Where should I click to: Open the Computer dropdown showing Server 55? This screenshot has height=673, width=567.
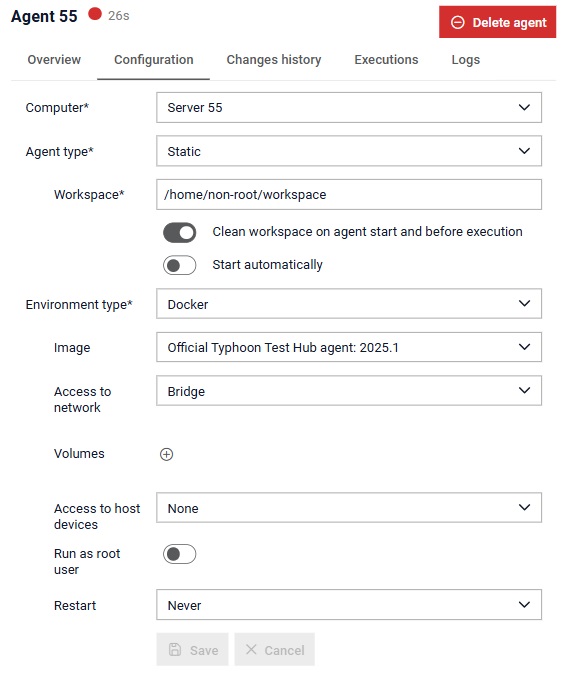[x=349, y=107]
